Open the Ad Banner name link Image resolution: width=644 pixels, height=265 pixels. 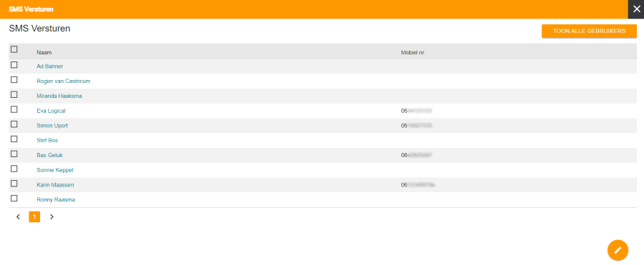pyautogui.click(x=49, y=66)
